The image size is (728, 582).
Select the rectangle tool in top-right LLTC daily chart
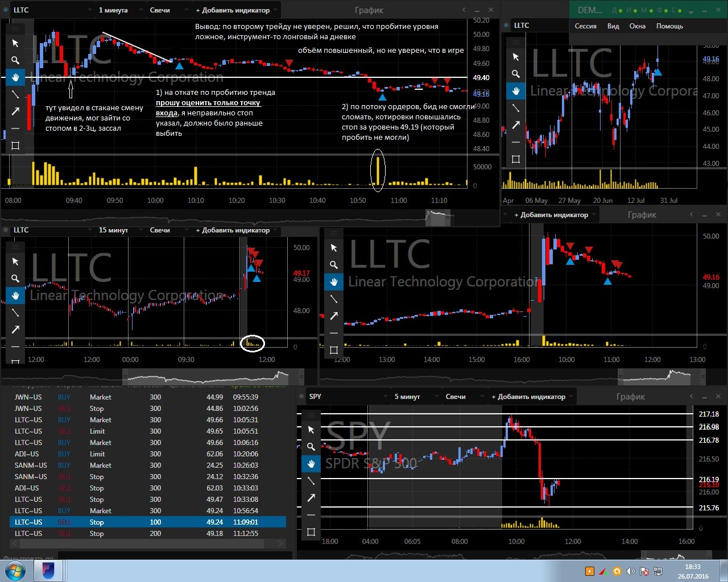click(x=516, y=159)
